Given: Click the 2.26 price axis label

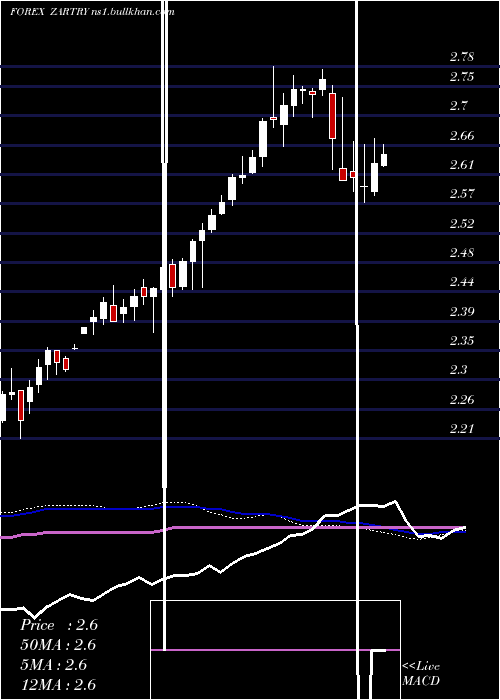Looking at the screenshot, I should click(x=462, y=399).
